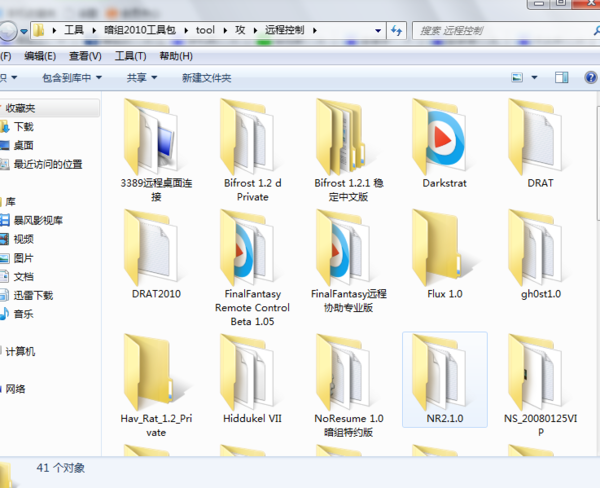Toggle the preview pane icon
This screenshot has height=488, width=600.
click(x=561, y=78)
